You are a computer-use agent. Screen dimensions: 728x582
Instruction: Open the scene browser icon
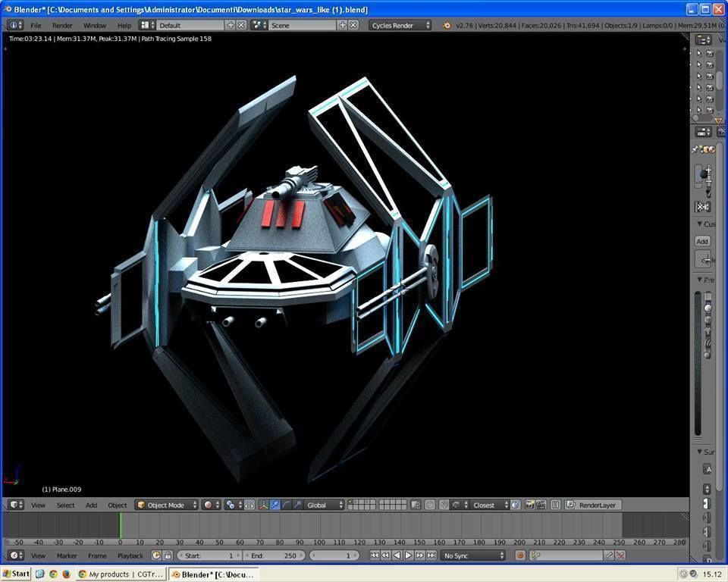click(x=259, y=25)
